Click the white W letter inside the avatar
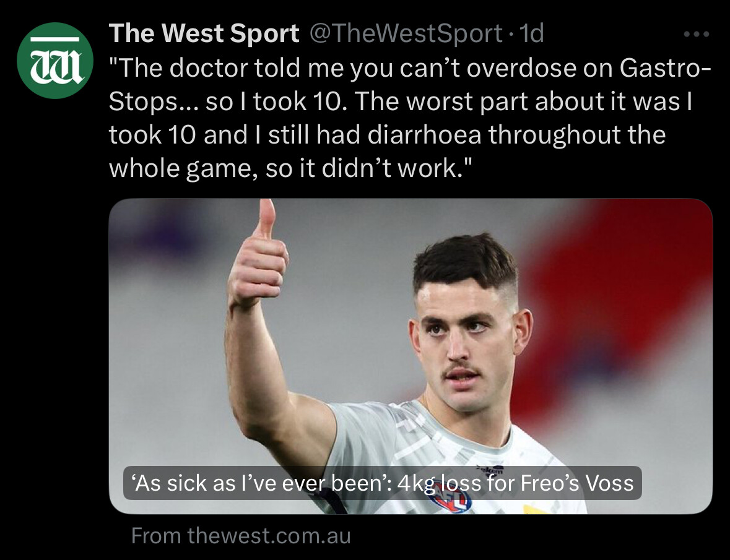This screenshot has height=560, width=730. (55, 66)
